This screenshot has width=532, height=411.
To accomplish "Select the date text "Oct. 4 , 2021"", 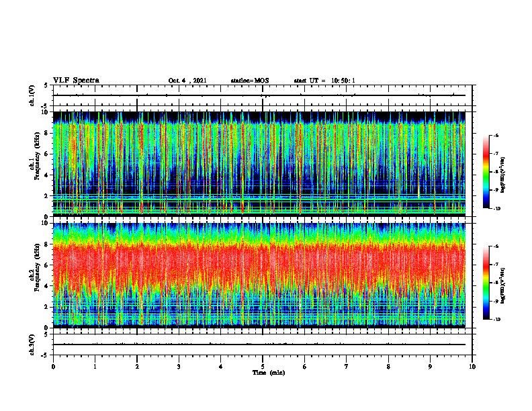I will [187, 81].
